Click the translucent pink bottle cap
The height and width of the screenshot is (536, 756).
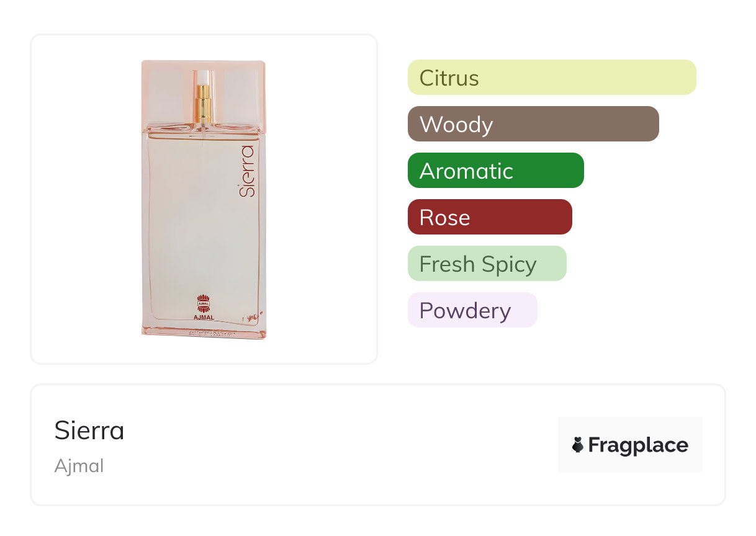click(x=168, y=93)
